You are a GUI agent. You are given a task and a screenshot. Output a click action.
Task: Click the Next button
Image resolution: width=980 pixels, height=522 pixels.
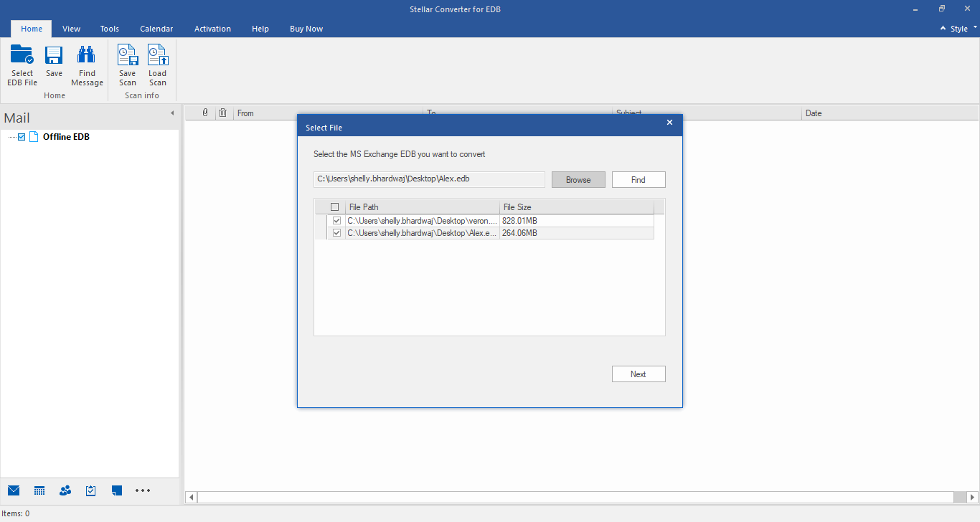point(638,374)
